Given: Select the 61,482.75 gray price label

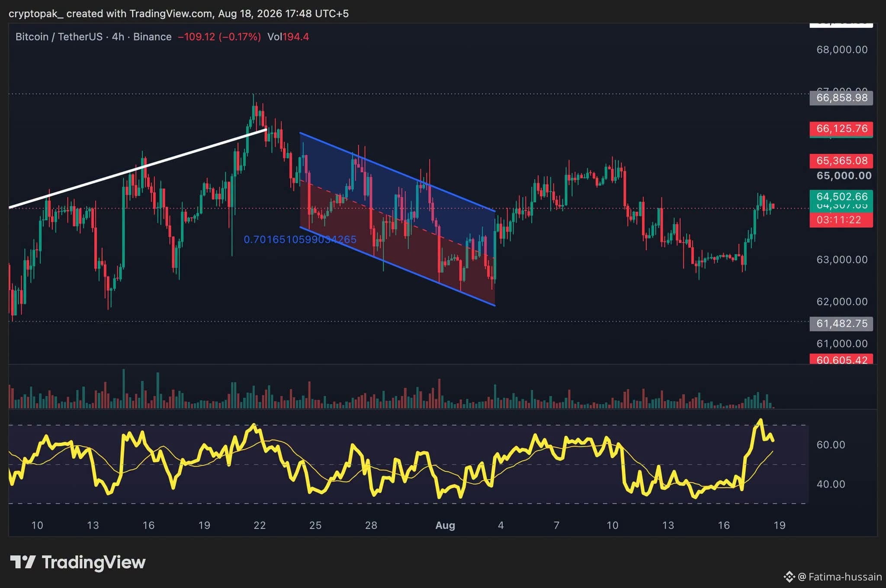Looking at the screenshot, I should tap(841, 323).
